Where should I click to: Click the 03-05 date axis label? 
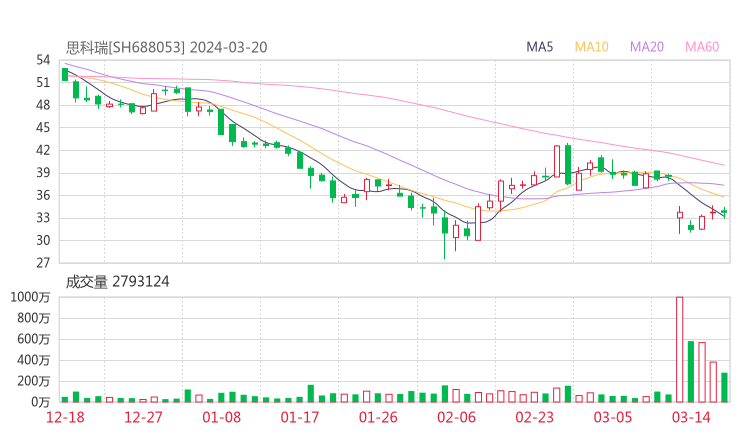coord(613,417)
